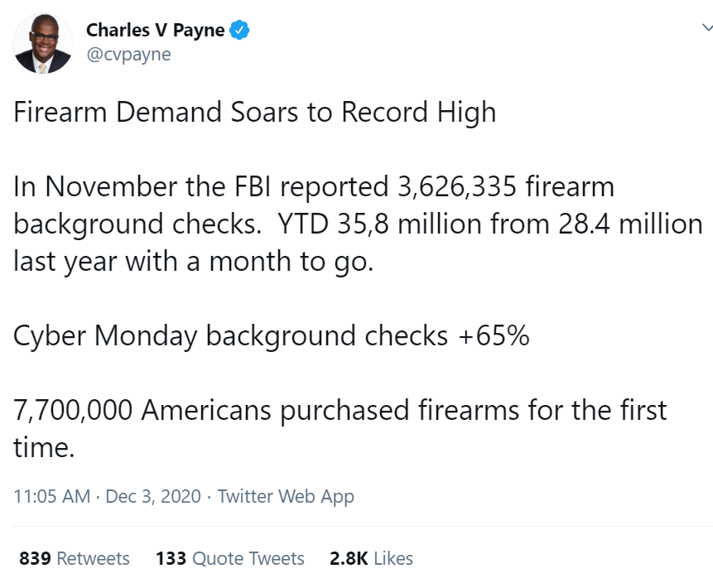The width and height of the screenshot is (713, 588).
Task: Show the 2.8K Likes list
Action: coord(371,559)
